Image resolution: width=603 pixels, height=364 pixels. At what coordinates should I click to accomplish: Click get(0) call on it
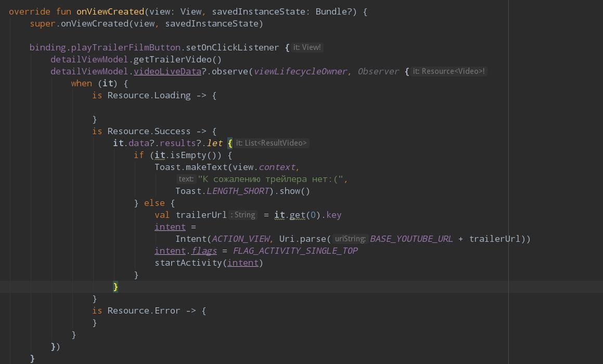click(305, 215)
